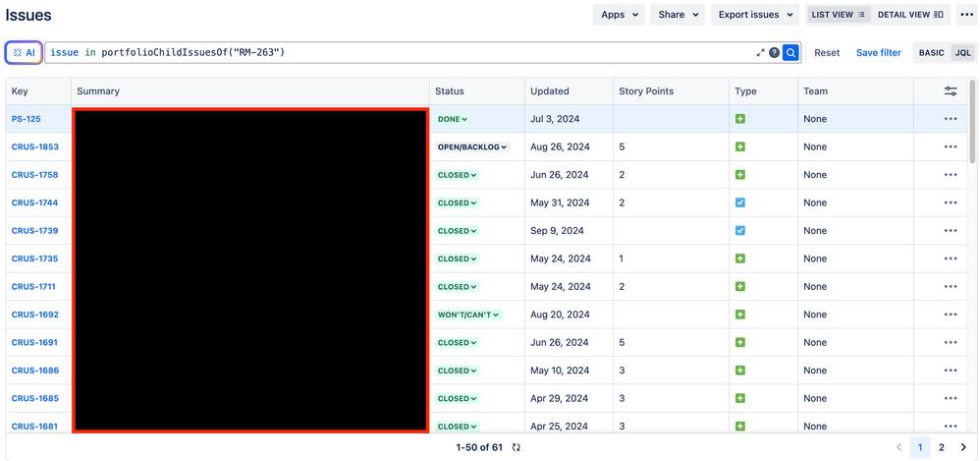Go to results page 2
This screenshot has height=461, width=980.
pos(942,447)
